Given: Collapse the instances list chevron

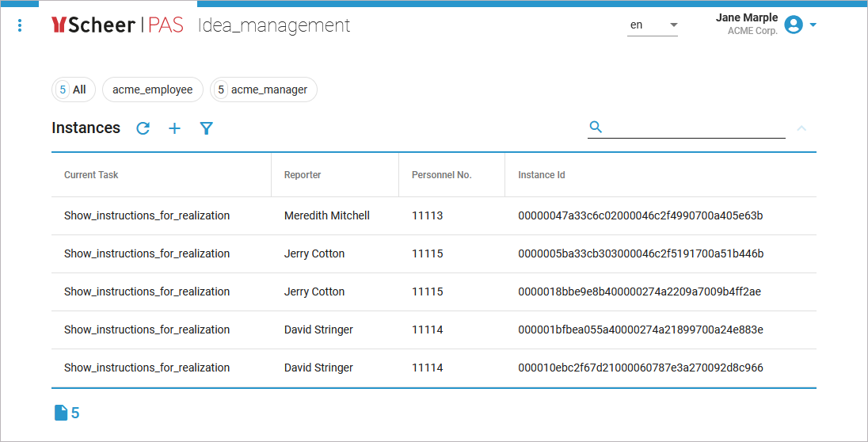Looking at the screenshot, I should tap(801, 128).
